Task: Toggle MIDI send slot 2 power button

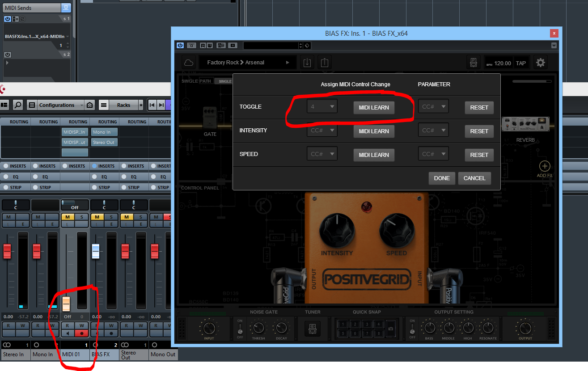Action: pos(8,55)
